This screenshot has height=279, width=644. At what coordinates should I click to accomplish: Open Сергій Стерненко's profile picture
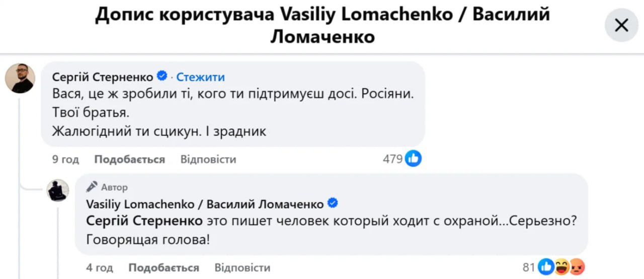click(20, 79)
